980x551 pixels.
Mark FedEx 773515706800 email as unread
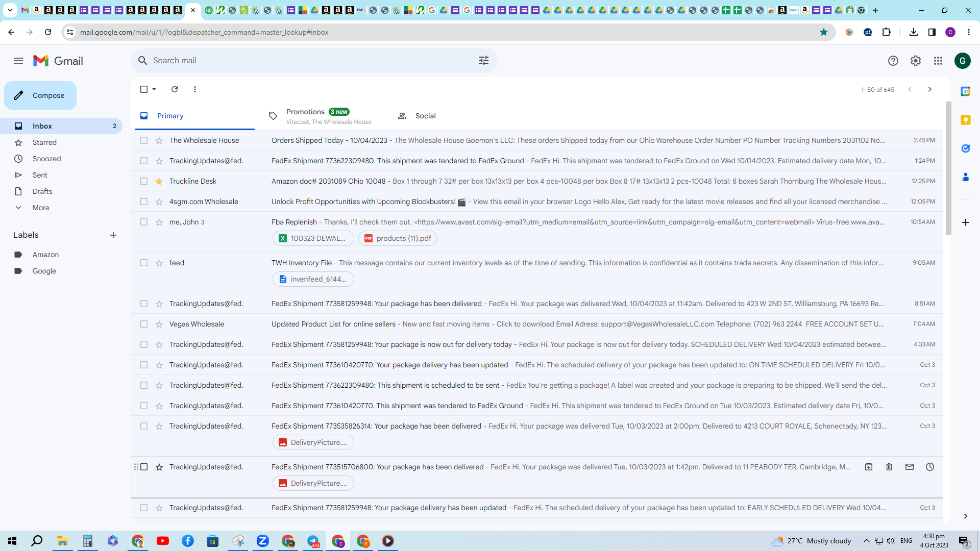(x=910, y=467)
